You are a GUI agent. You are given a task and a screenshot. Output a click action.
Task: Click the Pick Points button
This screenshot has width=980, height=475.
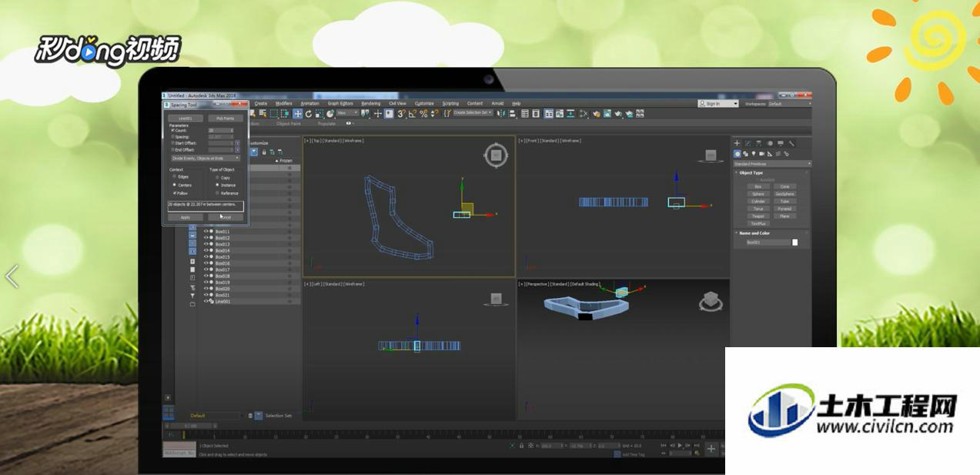(x=226, y=119)
